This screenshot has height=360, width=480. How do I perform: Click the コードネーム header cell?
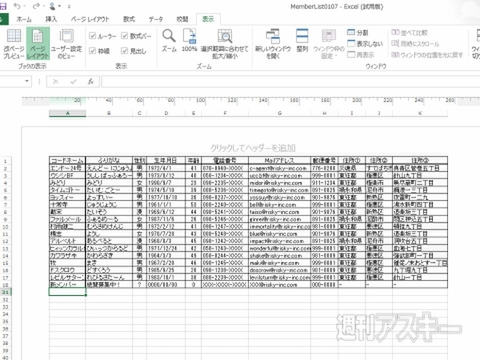[67, 160]
